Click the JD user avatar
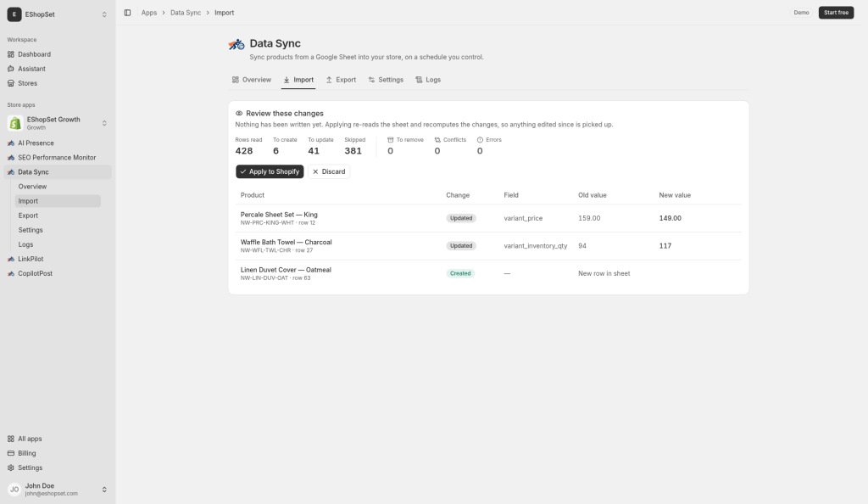Image resolution: width=868 pixels, height=504 pixels. 14,490
